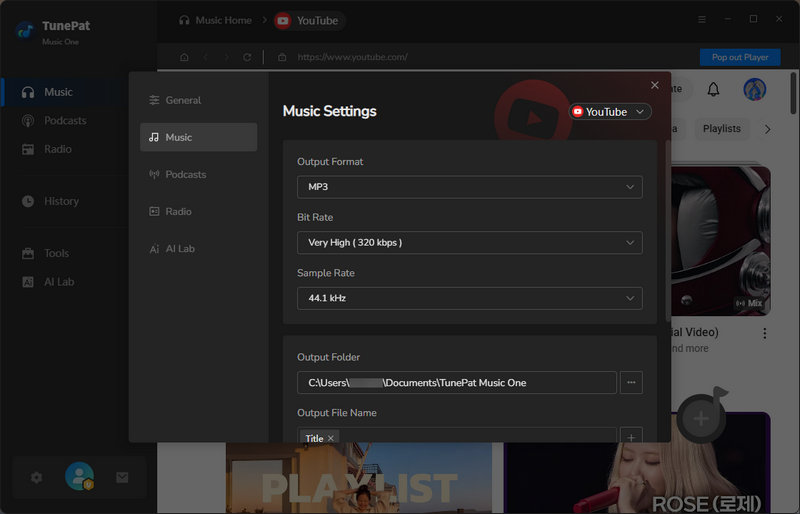Click the YouTube notifications bell icon
The width and height of the screenshot is (800, 514).
click(x=713, y=90)
